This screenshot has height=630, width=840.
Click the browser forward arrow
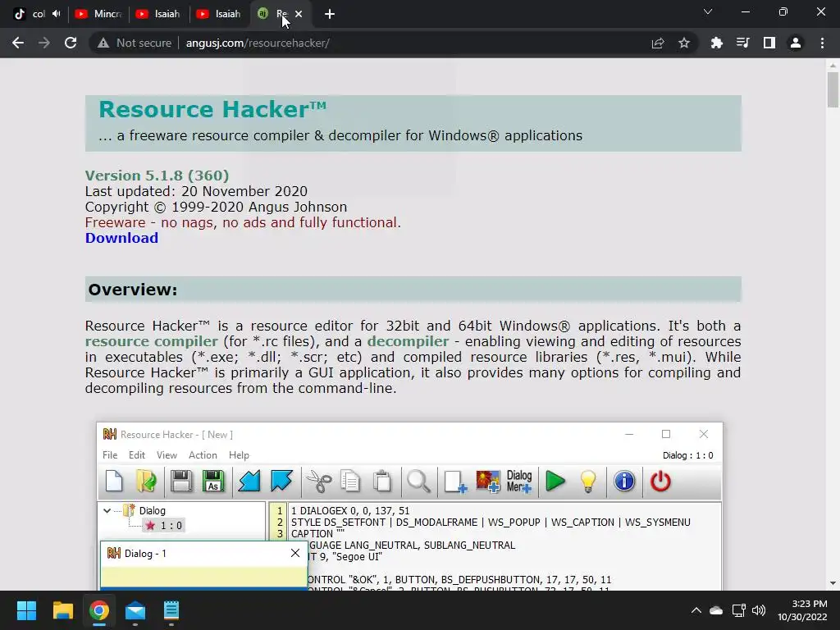point(44,43)
